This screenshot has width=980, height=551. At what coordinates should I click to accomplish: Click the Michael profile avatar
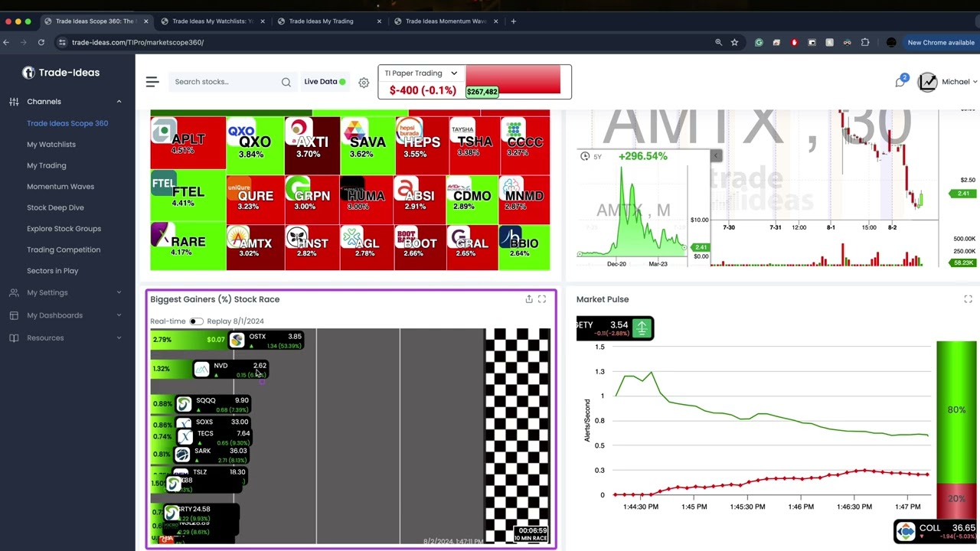click(927, 82)
